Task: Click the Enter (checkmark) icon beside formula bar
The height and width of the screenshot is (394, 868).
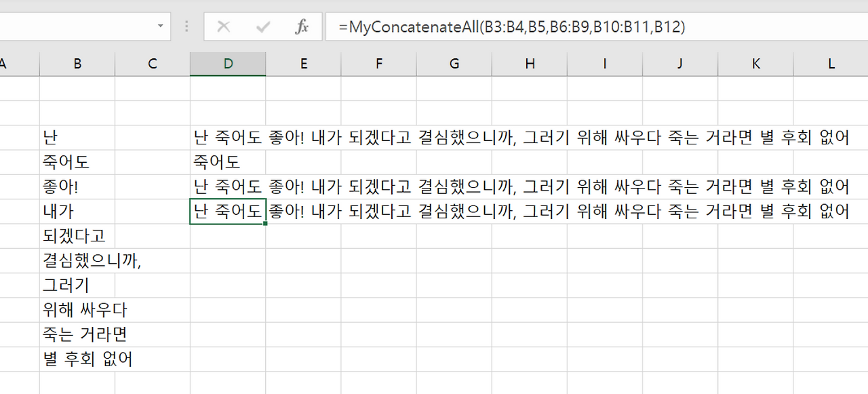Action: click(x=262, y=26)
